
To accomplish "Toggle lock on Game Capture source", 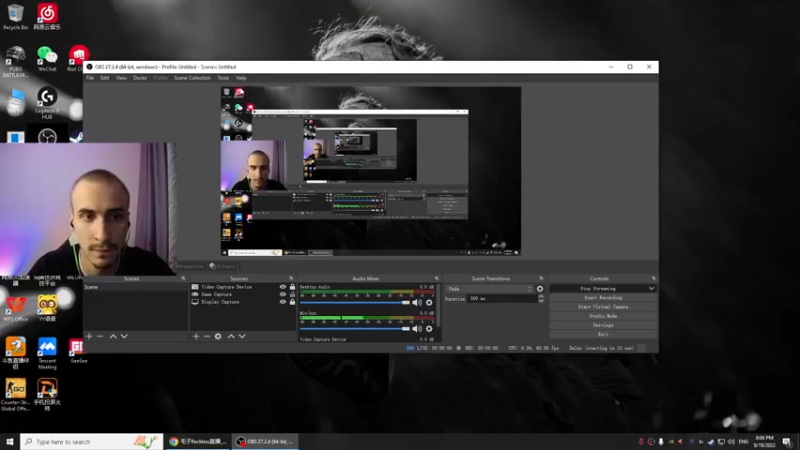I will [x=292, y=294].
